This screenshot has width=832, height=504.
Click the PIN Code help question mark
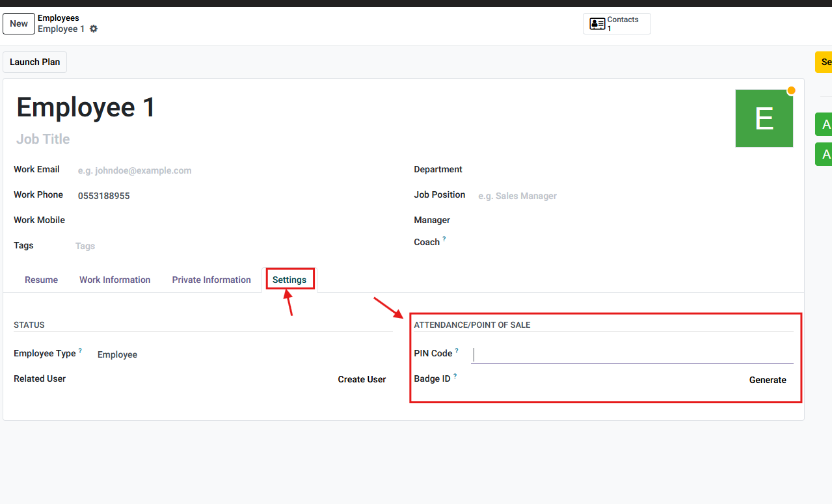(457, 351)
